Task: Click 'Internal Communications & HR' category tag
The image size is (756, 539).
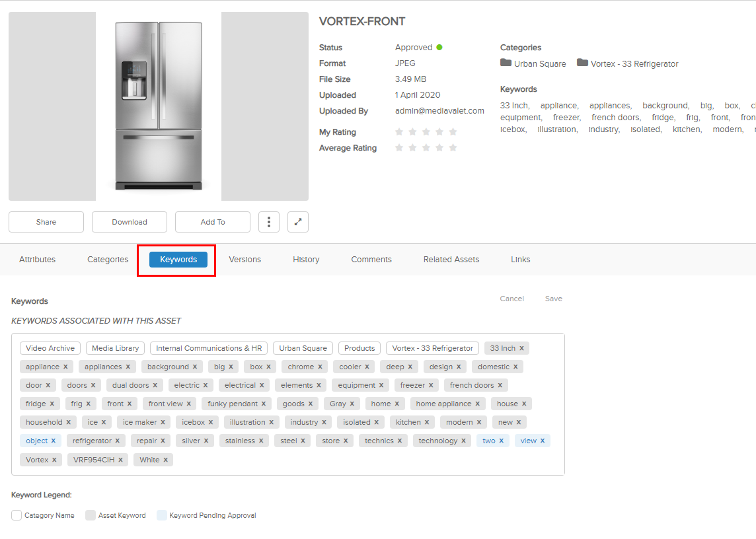Action: click(x=209, y=348)
